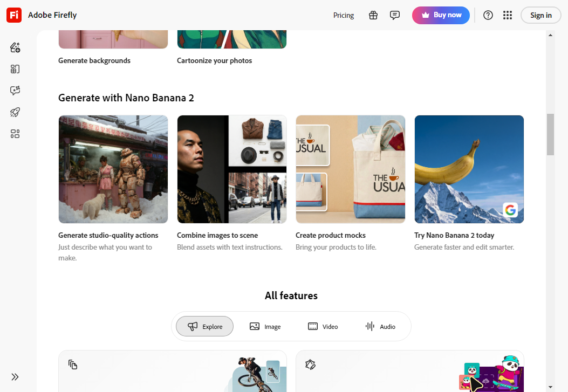Click the Generate studio-quality actions title
Viewport: 568px width, 392px height.
click(x=108, y=235)
